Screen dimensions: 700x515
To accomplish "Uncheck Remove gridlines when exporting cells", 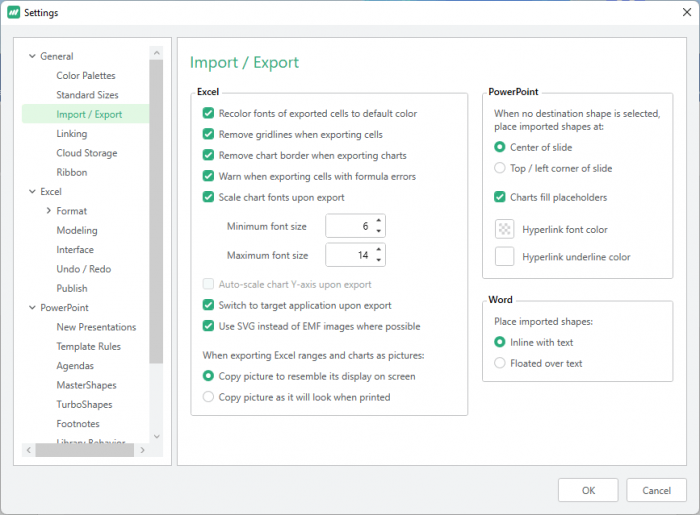I will click(208, 134).
